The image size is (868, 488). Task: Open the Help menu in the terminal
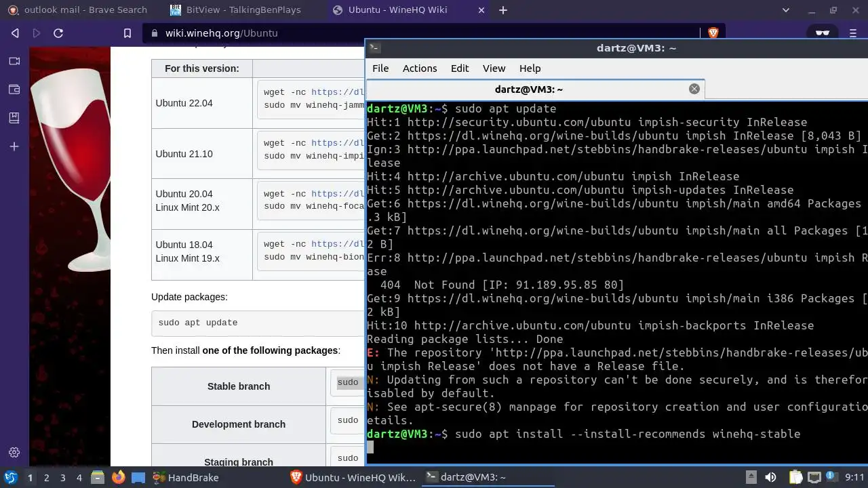(530, 68)
